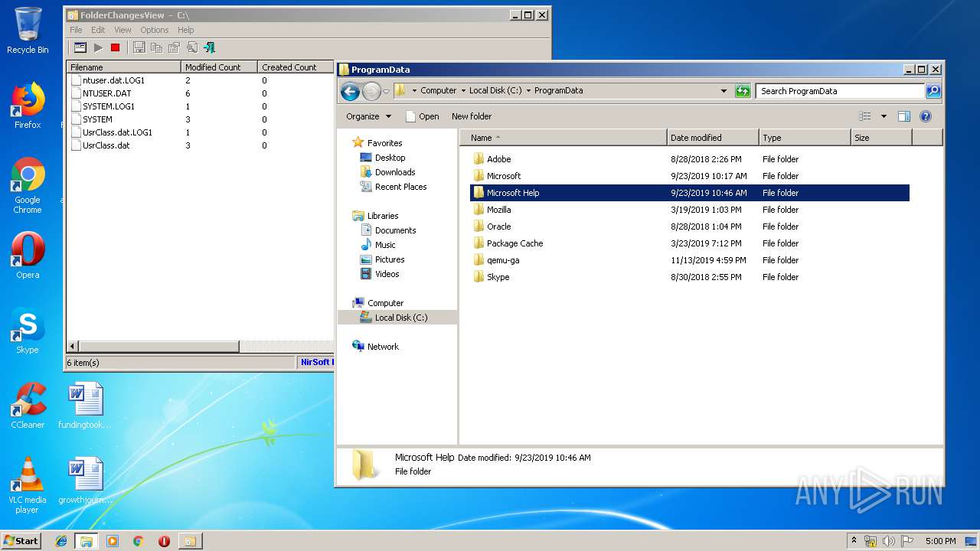Click the Choose Folder icon in FolderChangesView toolbar
Screen dimensions: 980x551
80,47
